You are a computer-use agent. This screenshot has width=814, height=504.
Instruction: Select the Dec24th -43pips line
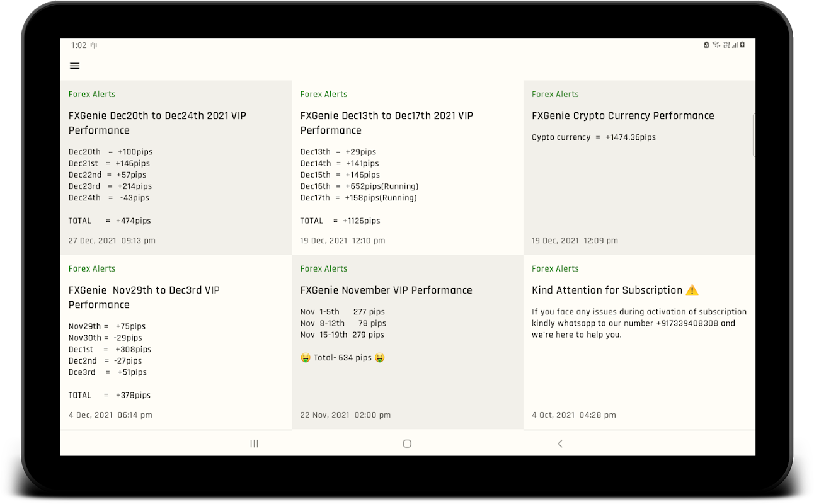(109, 198)
